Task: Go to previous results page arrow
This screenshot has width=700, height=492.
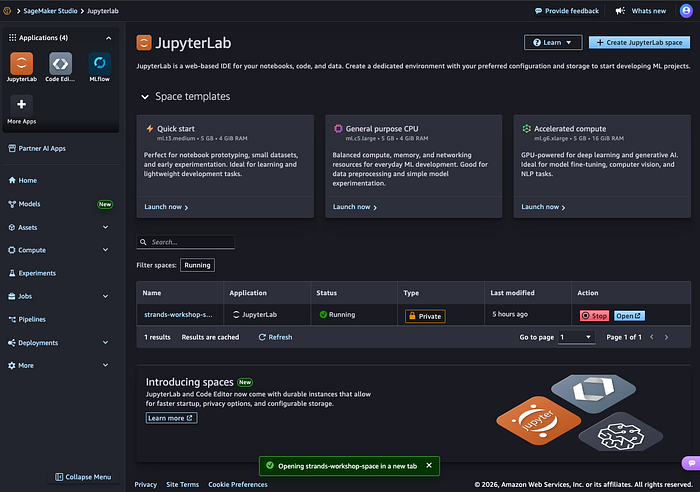Action: point(652,337)
